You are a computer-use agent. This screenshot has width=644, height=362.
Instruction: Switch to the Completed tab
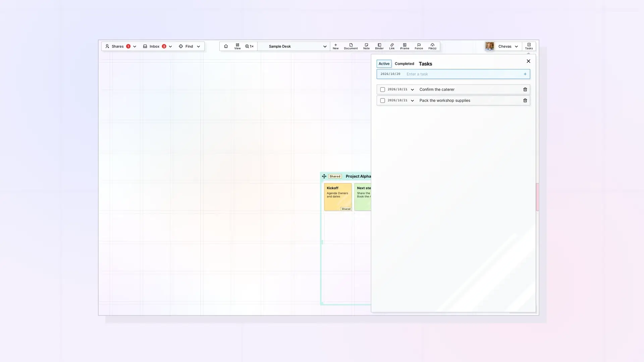[404, 64]
